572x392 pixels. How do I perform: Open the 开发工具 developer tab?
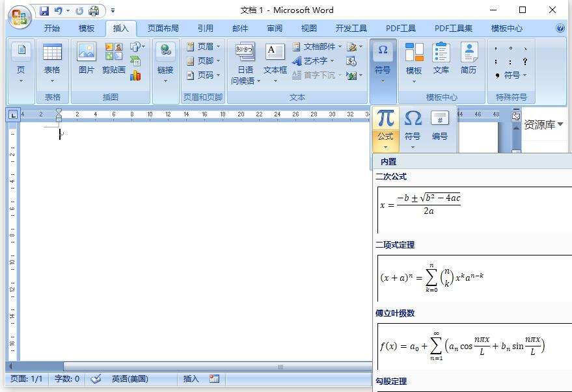351,29
